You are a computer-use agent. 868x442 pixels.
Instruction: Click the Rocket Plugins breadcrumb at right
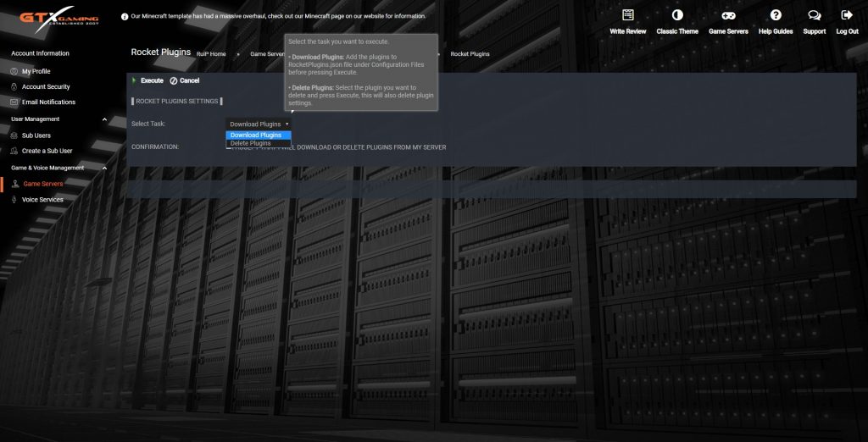coord(470,54)
